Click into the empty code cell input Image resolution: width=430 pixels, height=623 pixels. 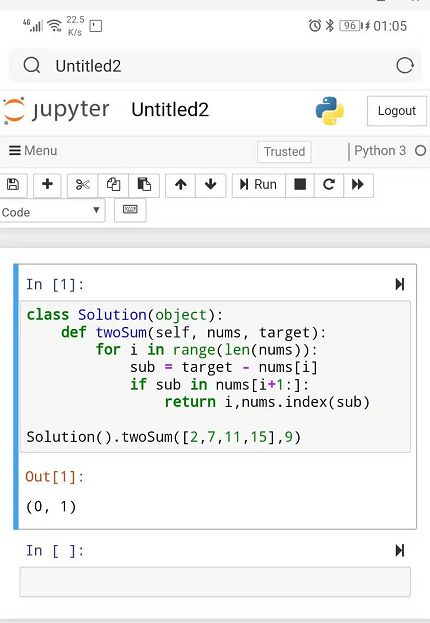coord(215,582)
